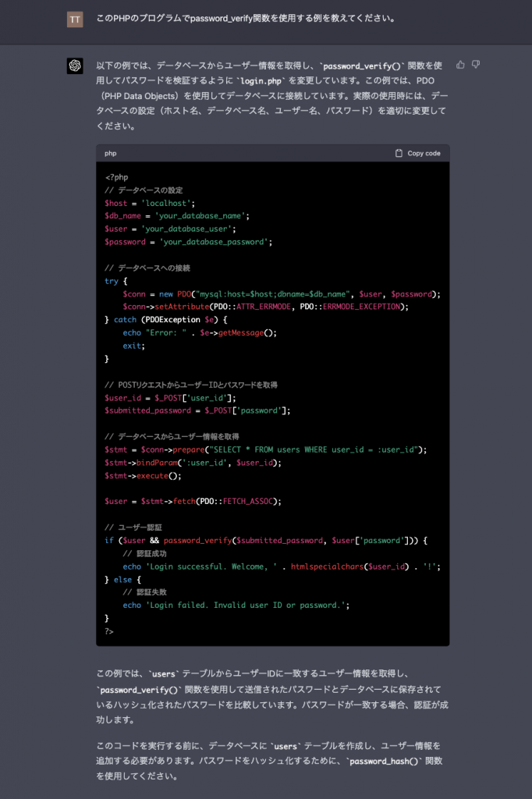Click the catch (PDOException $e) line
Viewport: 532px width, 799px height.
click(165, 319)
